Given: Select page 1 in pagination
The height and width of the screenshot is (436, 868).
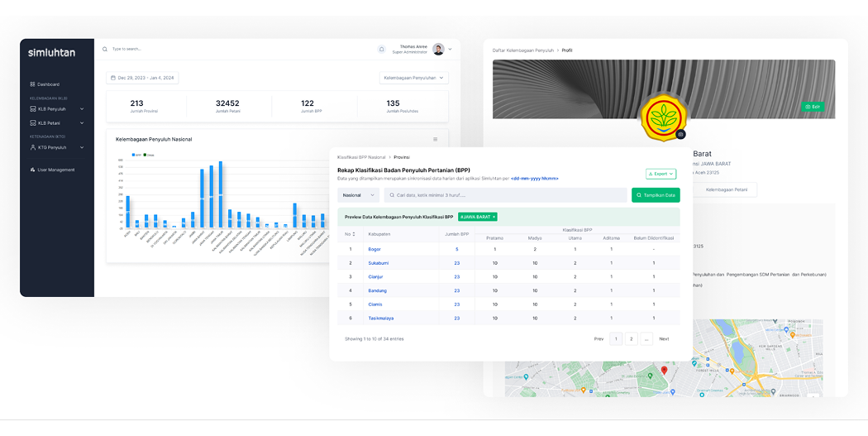Looking at the screenshot, I should pyautogui.click(x=616, y=338).
